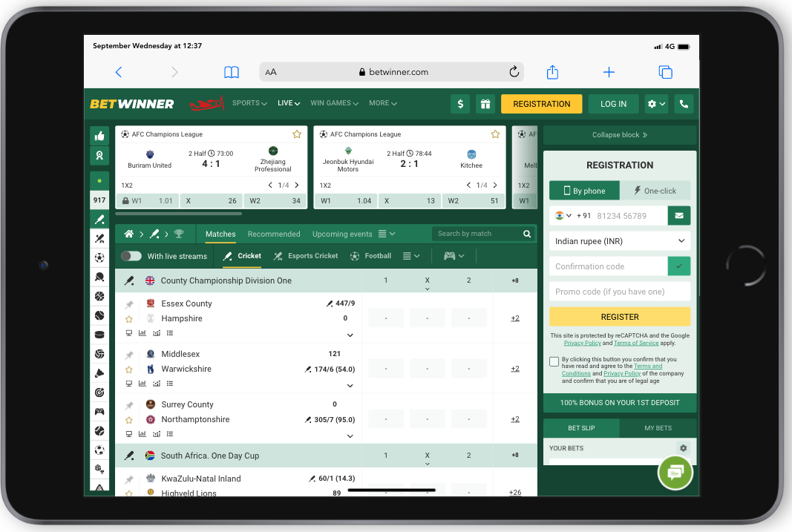Click the envelope icon beside phone number
This screenshot has width=792, height=532.
click(679, 215)
